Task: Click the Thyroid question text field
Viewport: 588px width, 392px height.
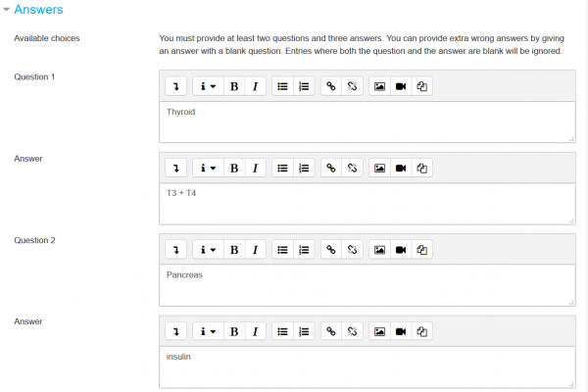Action: 367,122
